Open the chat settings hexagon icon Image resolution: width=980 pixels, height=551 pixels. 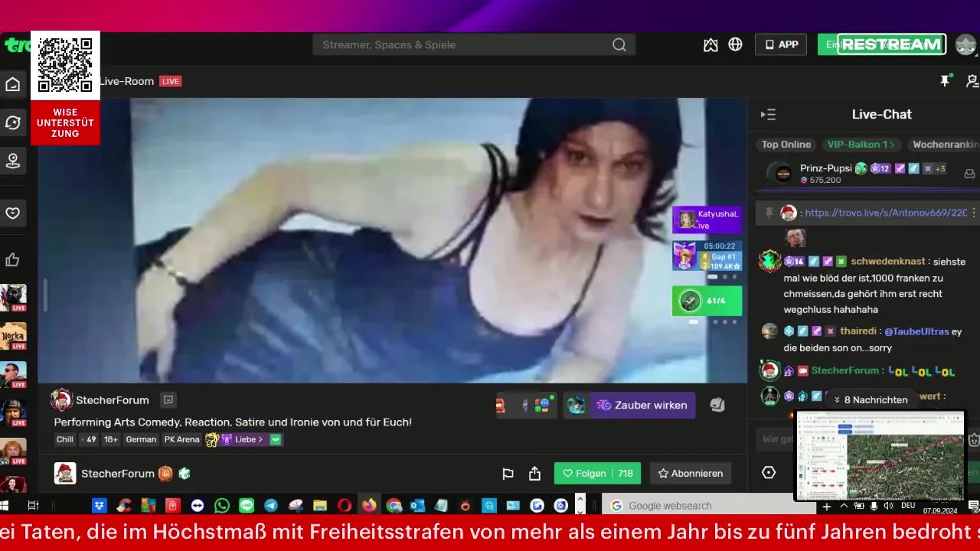pyautogui.click(x=769, y=473)
